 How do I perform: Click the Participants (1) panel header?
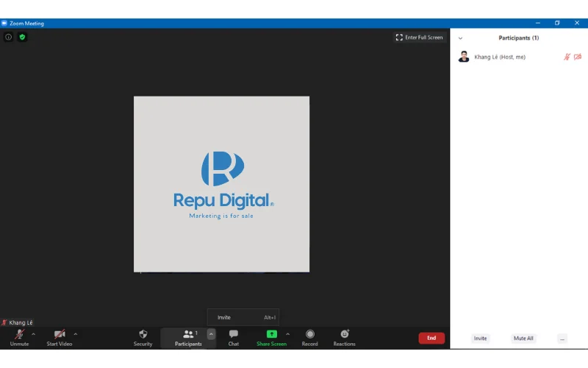519,38
